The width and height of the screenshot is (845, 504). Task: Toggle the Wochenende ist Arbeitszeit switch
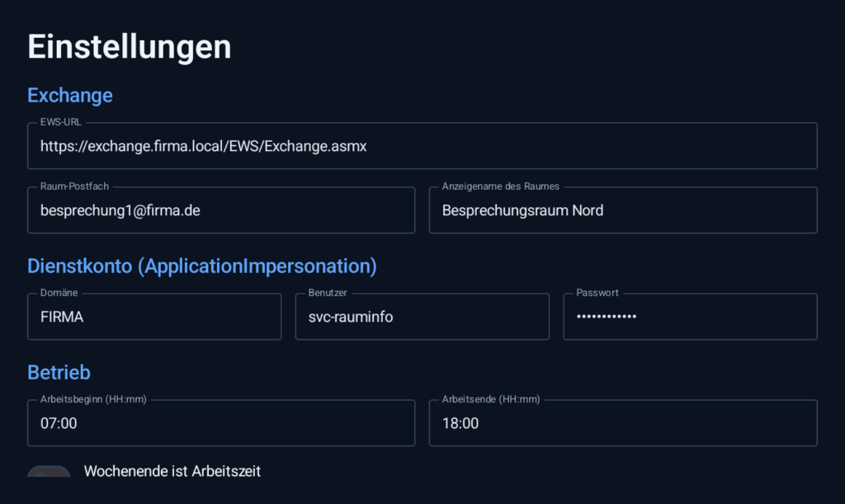coord(49,472)
